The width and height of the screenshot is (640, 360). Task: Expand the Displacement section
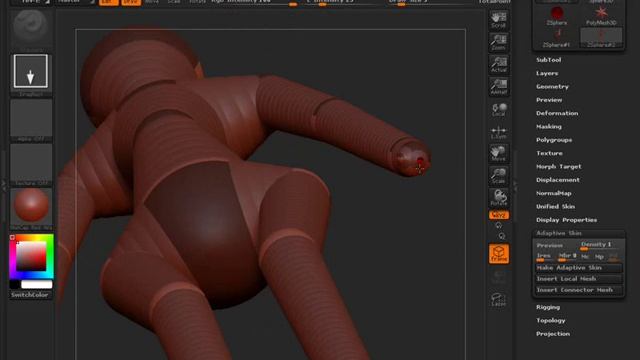coord(558,180)
